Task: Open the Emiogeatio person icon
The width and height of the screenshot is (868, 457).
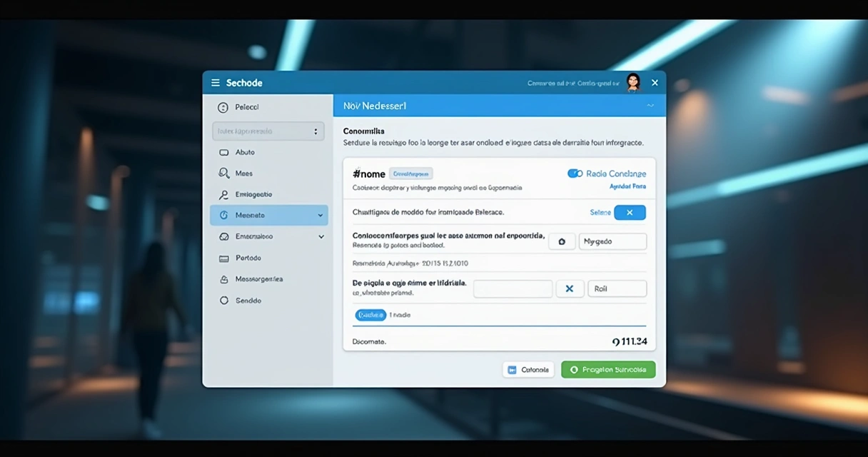Action: [x=223, y=195]
